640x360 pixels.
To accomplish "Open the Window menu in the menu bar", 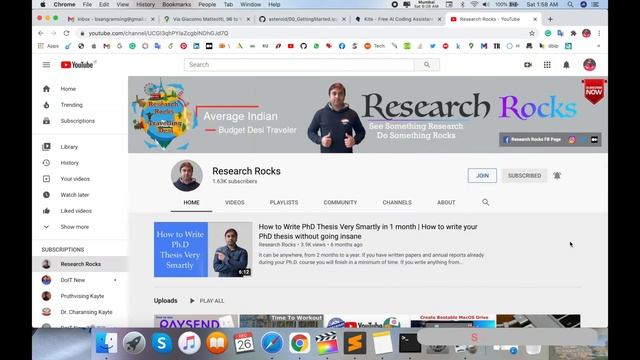I will (250, 4).
